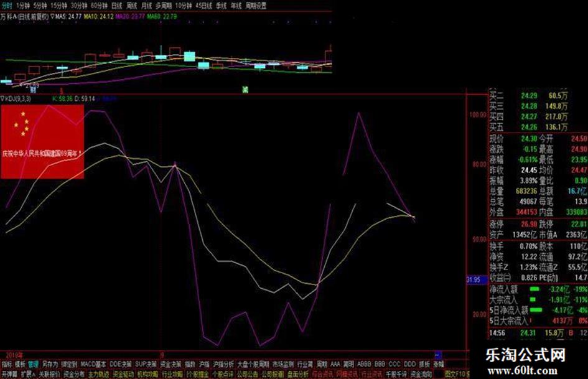Select the 60分钟 period tab
Viewport: 588px width, 379px height.
[x=99, y=6]
